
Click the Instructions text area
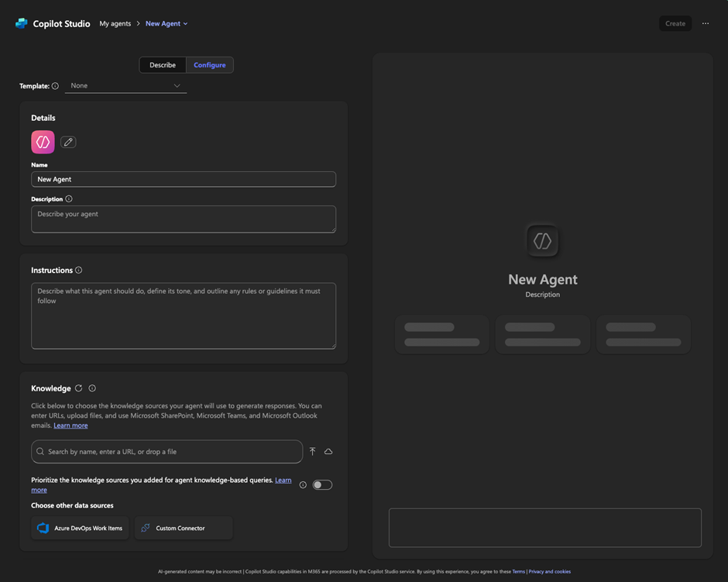(x=184, y=316)
